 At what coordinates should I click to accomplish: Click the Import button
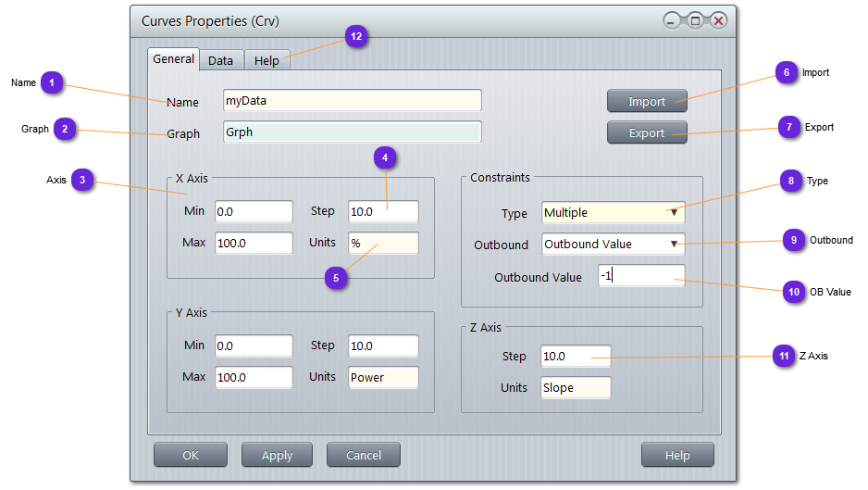647,101
